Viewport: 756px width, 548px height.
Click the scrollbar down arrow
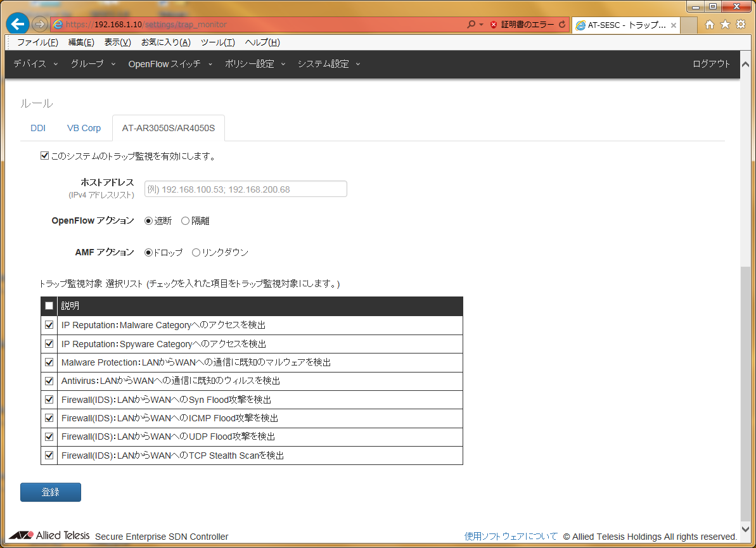tap(745, 529)
